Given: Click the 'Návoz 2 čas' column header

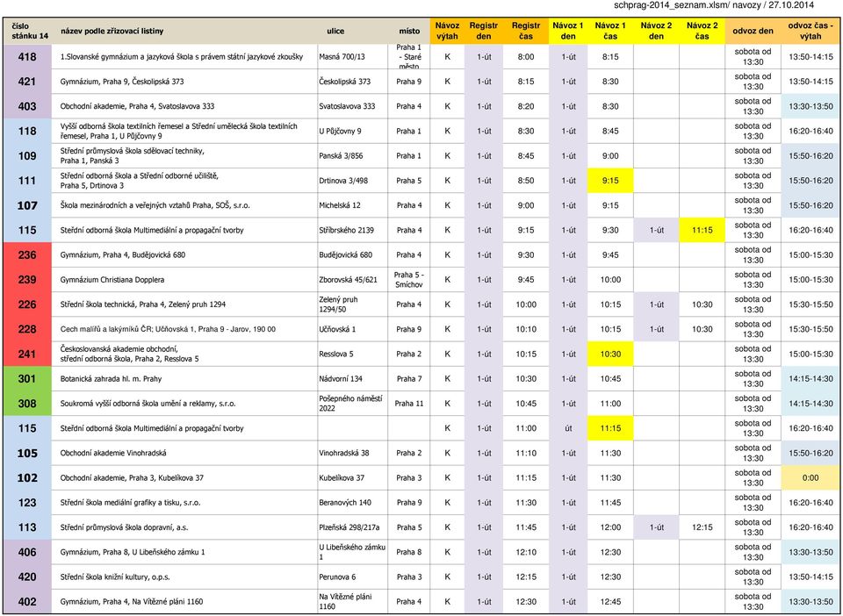Looking at the screenshot, I should 702,31.
